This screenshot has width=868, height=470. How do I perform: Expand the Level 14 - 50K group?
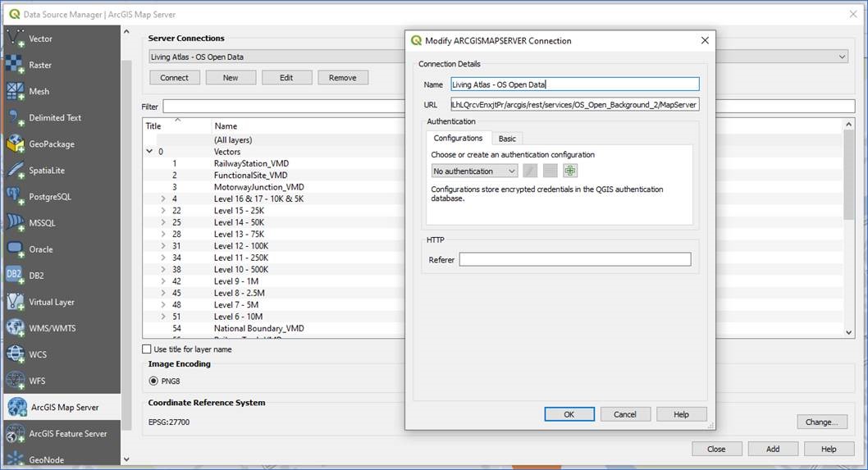coord(163,222)
